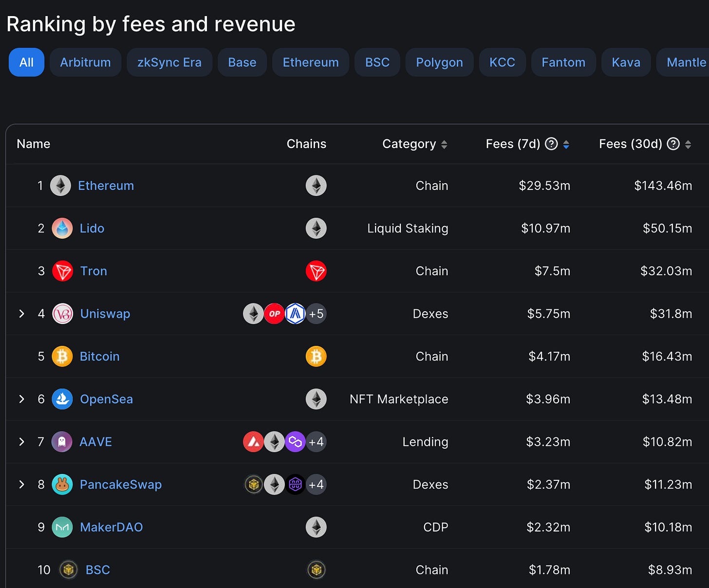This screenshot has height=588, width=709.
Task: Open the AAVE protocol link
Action: pos(95,442)
